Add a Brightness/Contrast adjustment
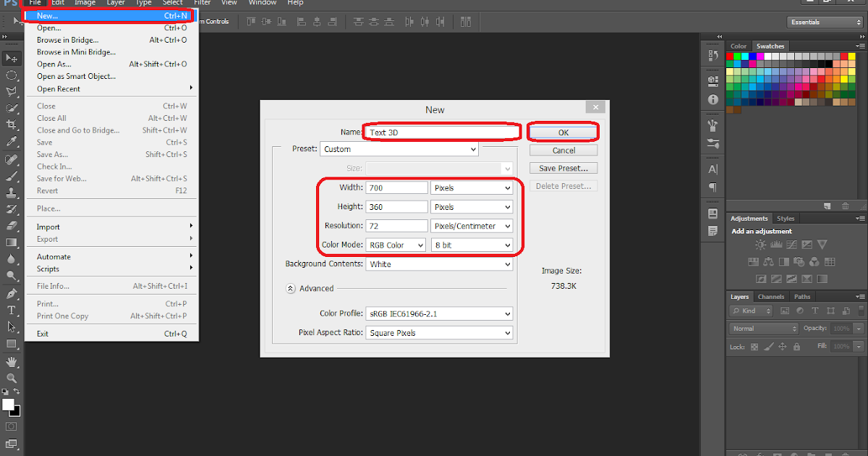 (x=761, y=245)
